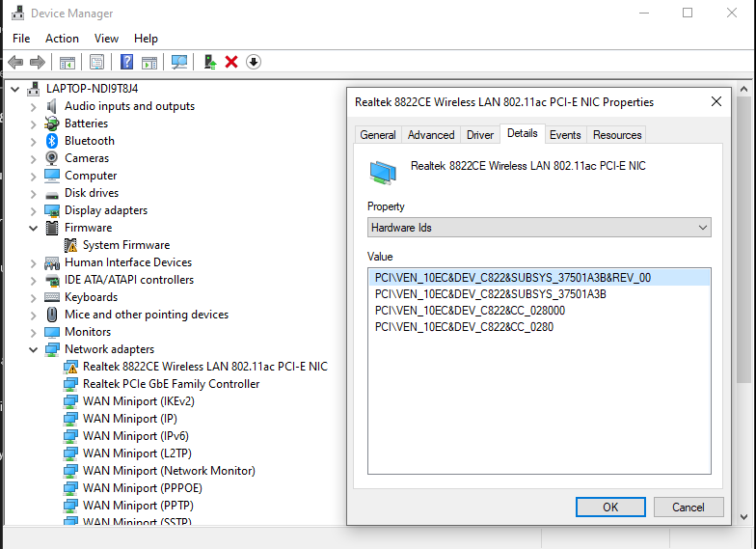Image resolution: width=756 pixels, height=549 pixels.
Task: Open the Hardware Ids property dropdown
Action: pyautogui.click(x=539, y=228)
